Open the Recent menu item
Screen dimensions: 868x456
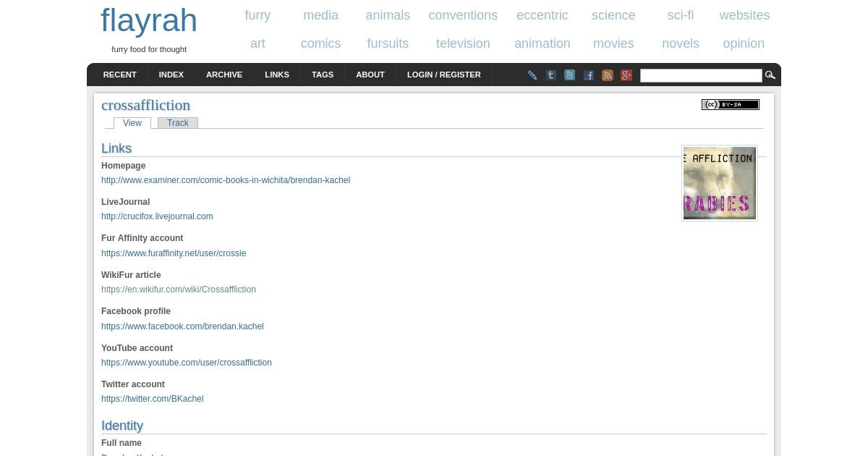[120, 75]
